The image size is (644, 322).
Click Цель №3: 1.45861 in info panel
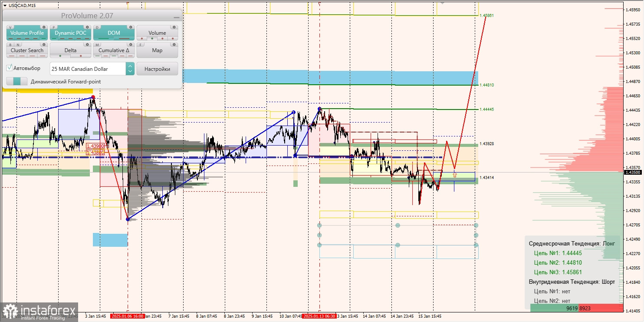tap(558, 272)
